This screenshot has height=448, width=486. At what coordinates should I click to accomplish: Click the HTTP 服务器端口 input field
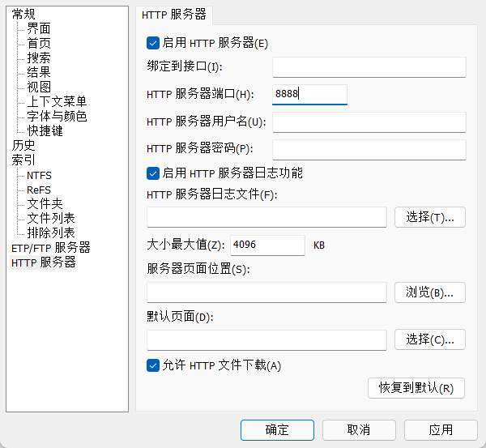(x=310, y=94)
